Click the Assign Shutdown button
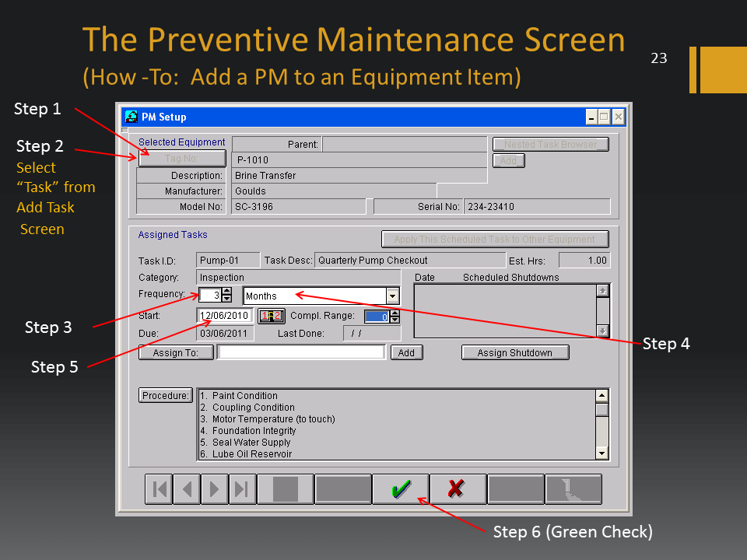The image size is (747, 560). pyautogui.click(x=515, y=352)
